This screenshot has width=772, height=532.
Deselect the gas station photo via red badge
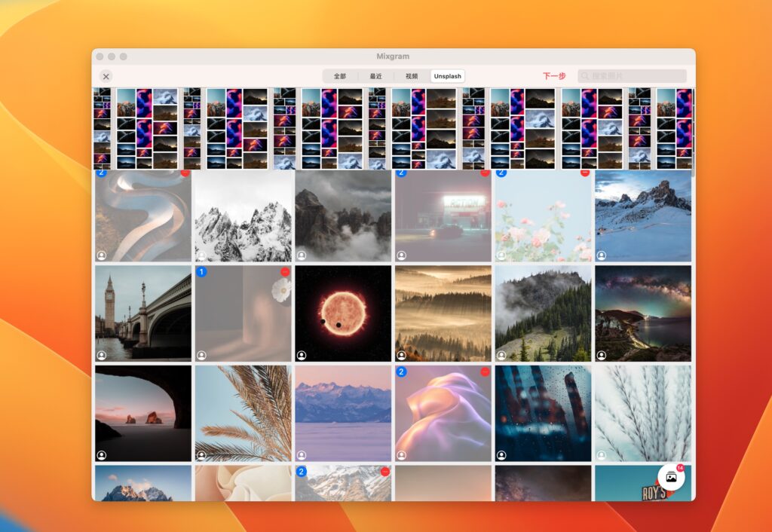tap(486, 173)
